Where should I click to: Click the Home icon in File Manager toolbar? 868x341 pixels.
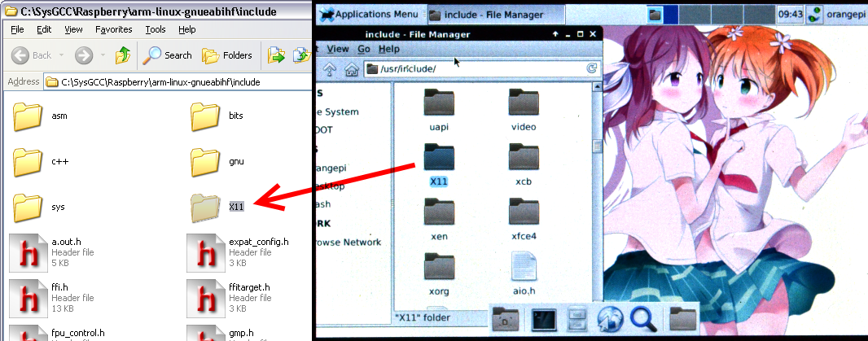click(351, 69)
